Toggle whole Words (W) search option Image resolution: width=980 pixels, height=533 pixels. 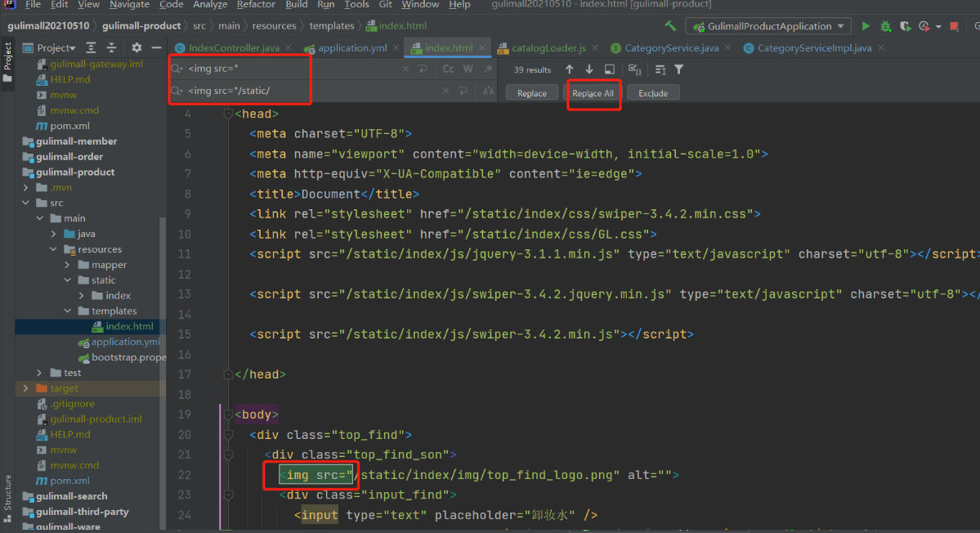pos(468,69)
